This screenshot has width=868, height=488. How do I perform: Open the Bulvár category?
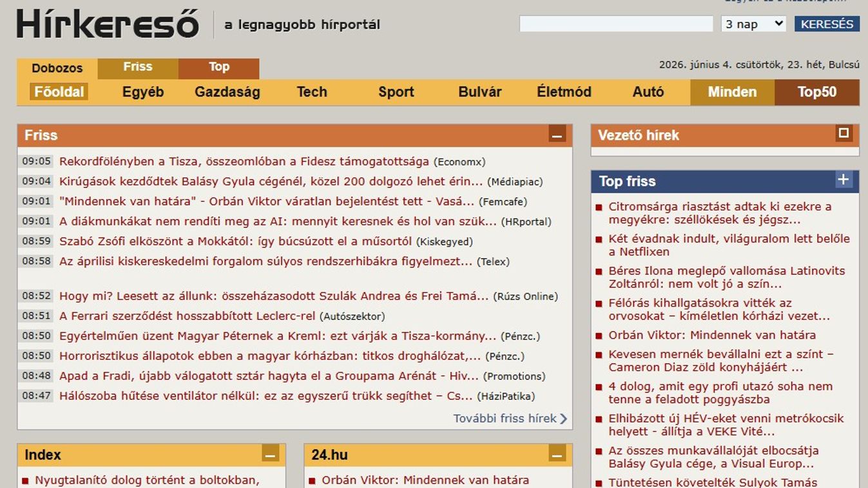tap(480, 92)
